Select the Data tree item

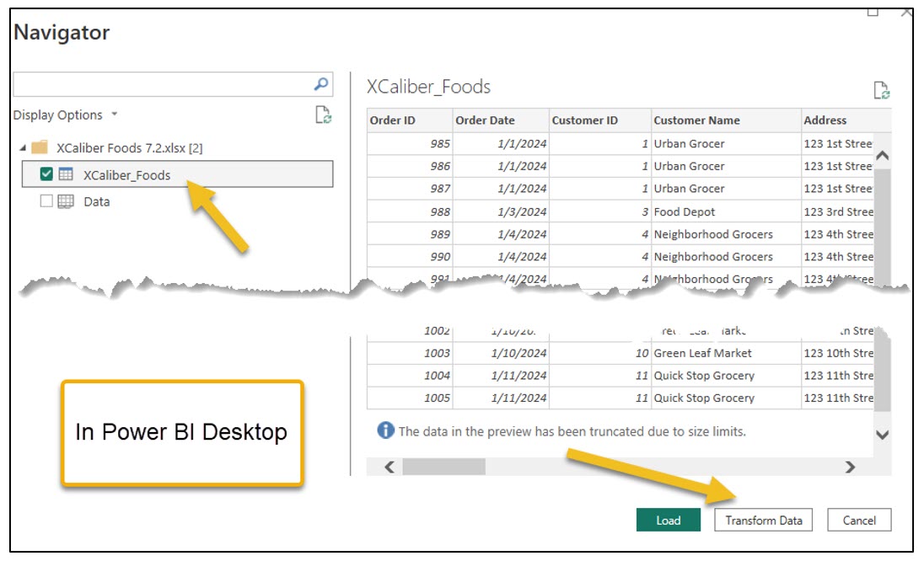tap(96, 201)
